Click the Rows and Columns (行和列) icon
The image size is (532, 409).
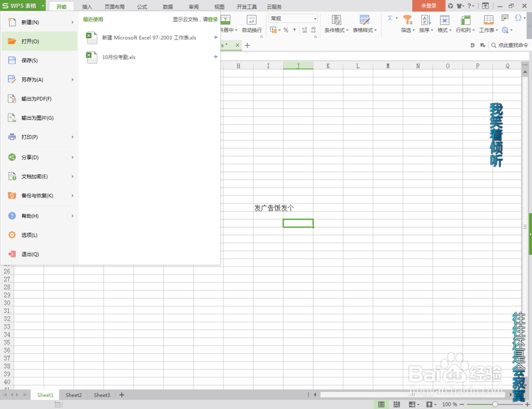pyautogui.click(x=465, y=20)
